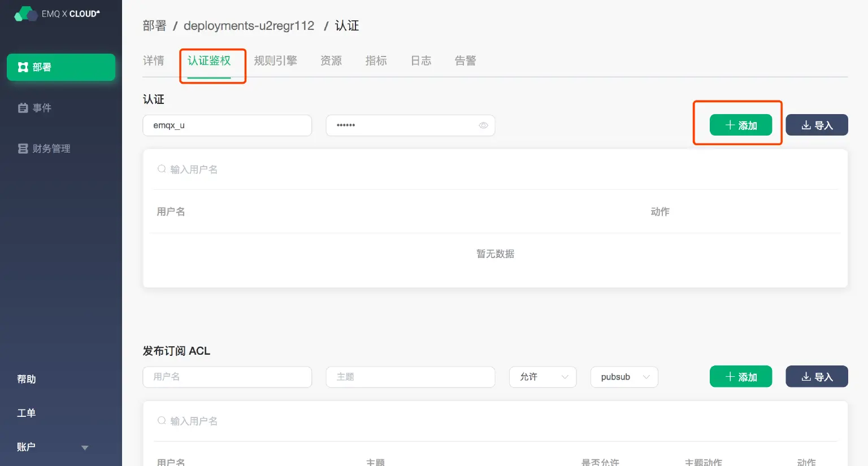The height and width of the screenshot is (466, 868).
Task: Open the 允许 permission dropdown
Action: [x=542, y=377]
